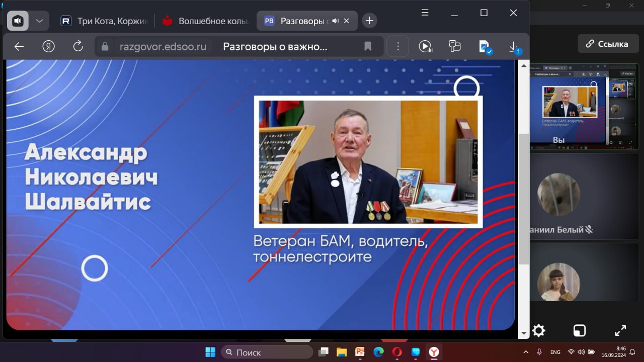Open the browser extensions panel icon

[x=455, y=47]
